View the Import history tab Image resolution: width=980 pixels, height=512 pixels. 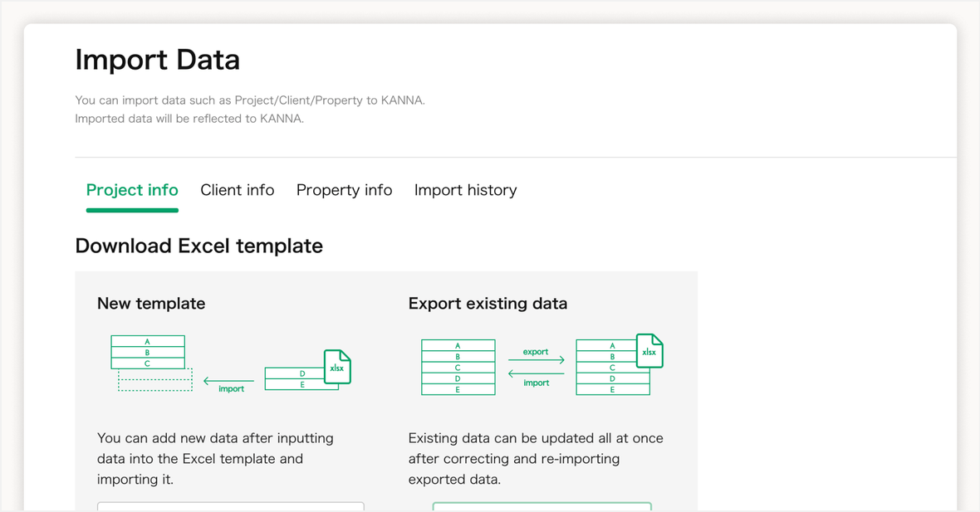[465, 190]
